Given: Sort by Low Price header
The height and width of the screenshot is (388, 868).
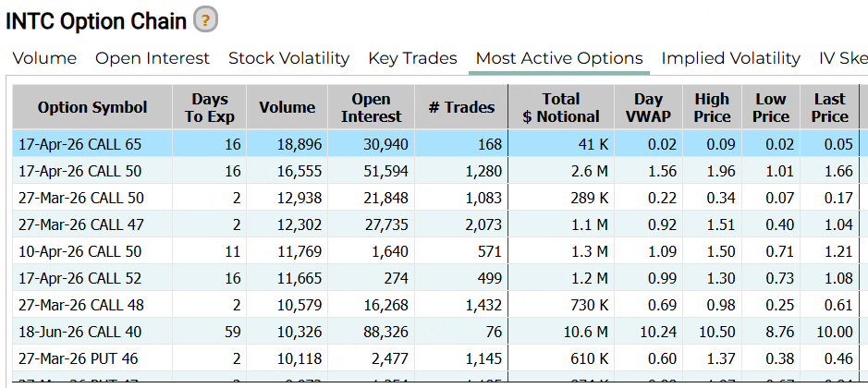Looking at the screenshot, I should coord(771,107).
